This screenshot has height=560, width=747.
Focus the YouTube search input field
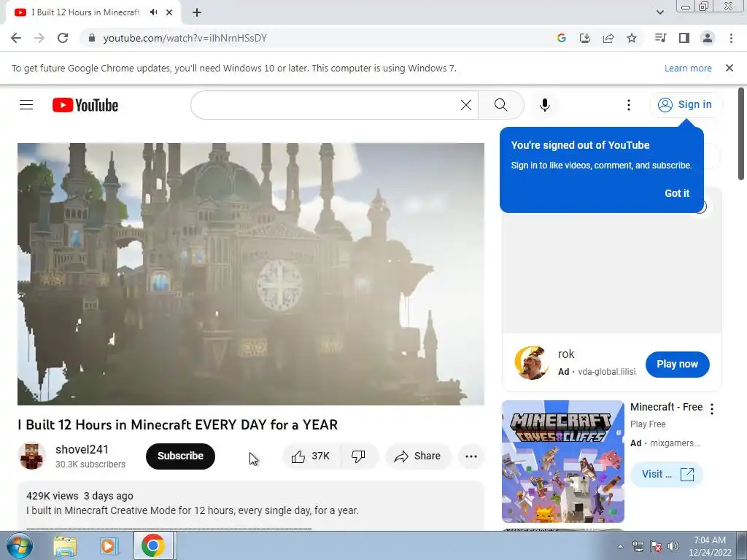click(326, 105)
